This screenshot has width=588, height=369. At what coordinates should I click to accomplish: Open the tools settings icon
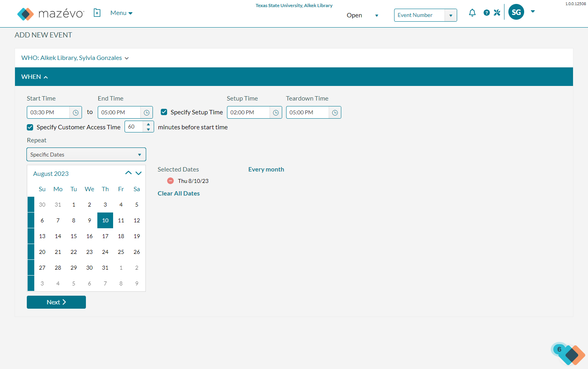click(497, 13)
